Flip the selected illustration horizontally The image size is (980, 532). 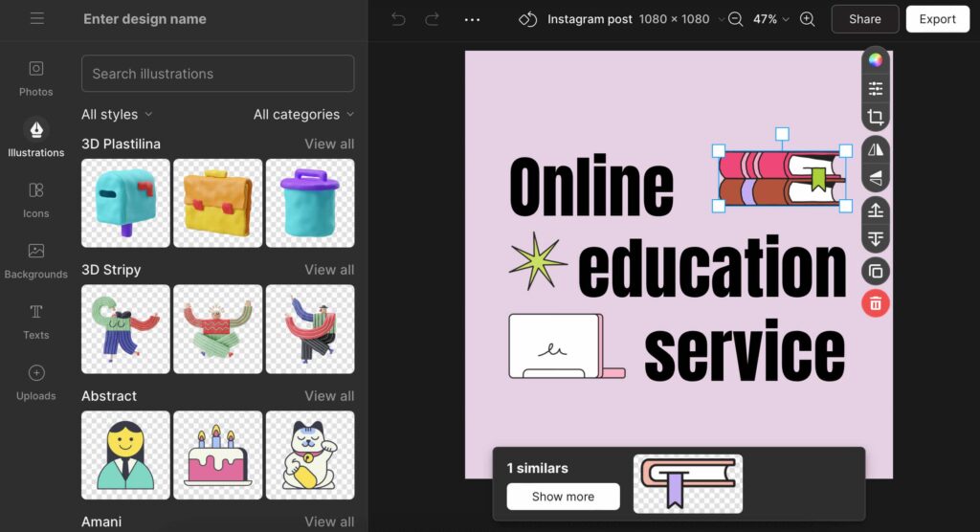875,149
